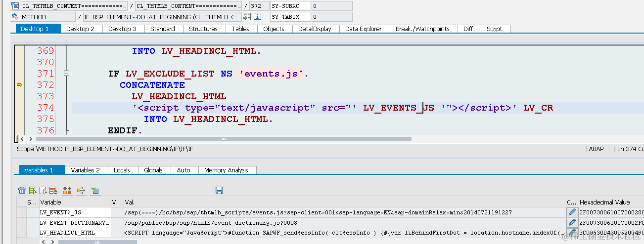The image size is (644, 244).
Task: Click the first CL_THTMLB_CONTENT program field
Action: click(x=74, y=6)
